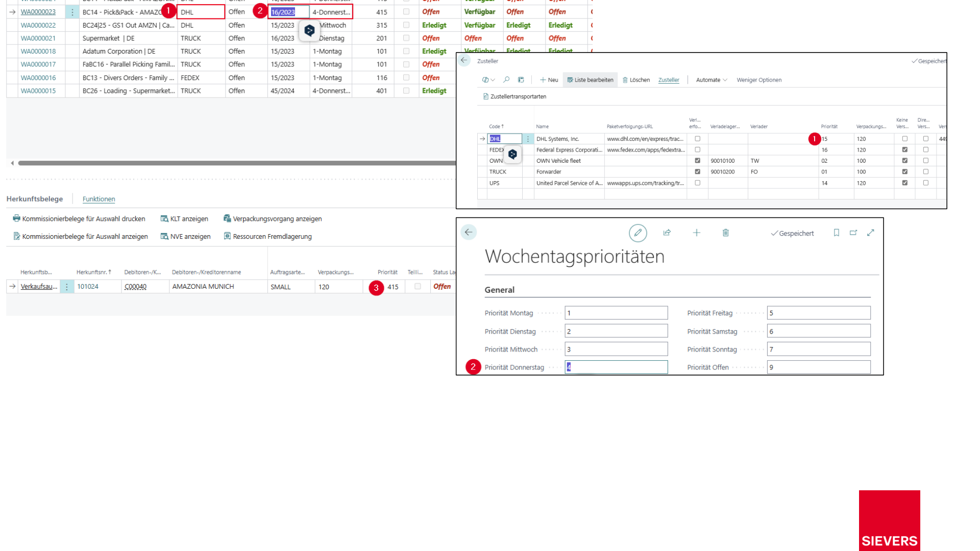Click the edit pencil icon on Wochentagsprioritäten

pyautogui.click(x=638, y=233)
